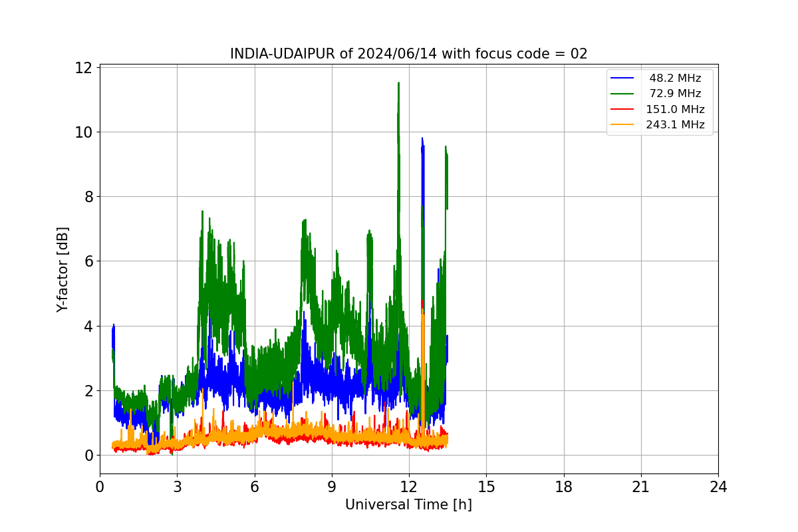Viewport: 798px width, 532px height.
Task: Click x-axis tick label 21
Action: pos(641,487)
